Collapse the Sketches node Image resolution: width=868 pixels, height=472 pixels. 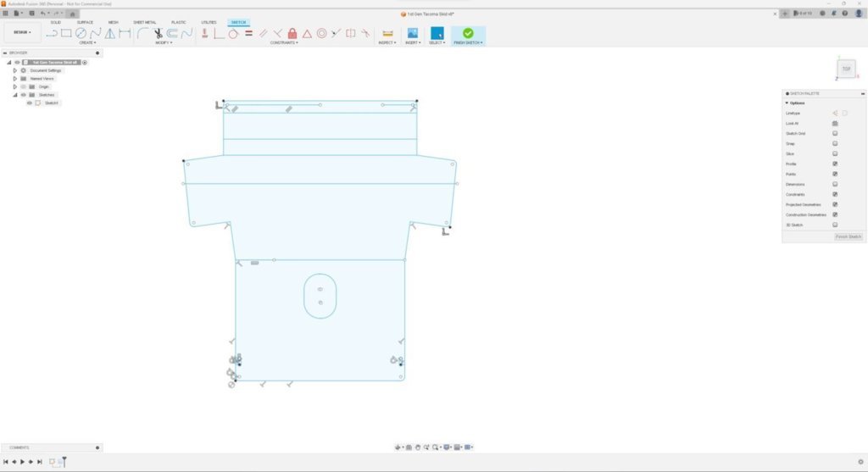15,95
